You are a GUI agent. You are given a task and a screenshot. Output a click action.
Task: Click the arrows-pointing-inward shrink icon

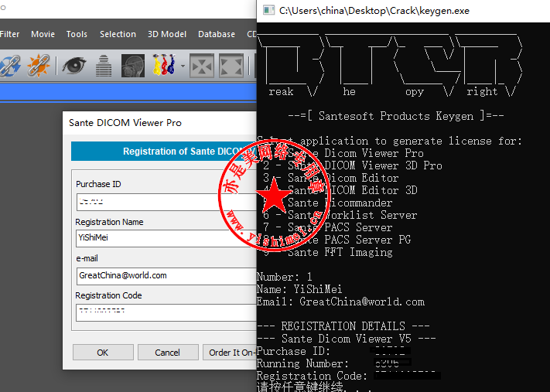click(202, 66)
